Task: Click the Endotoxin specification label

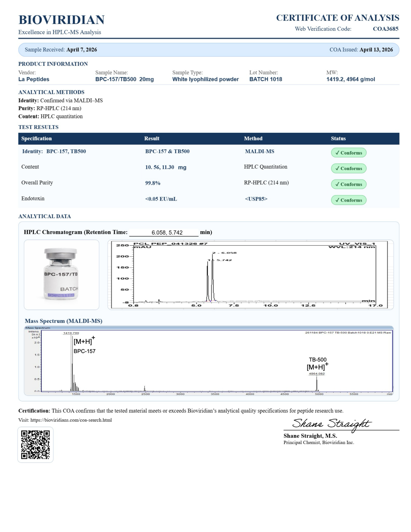Action: coord(33,198)
